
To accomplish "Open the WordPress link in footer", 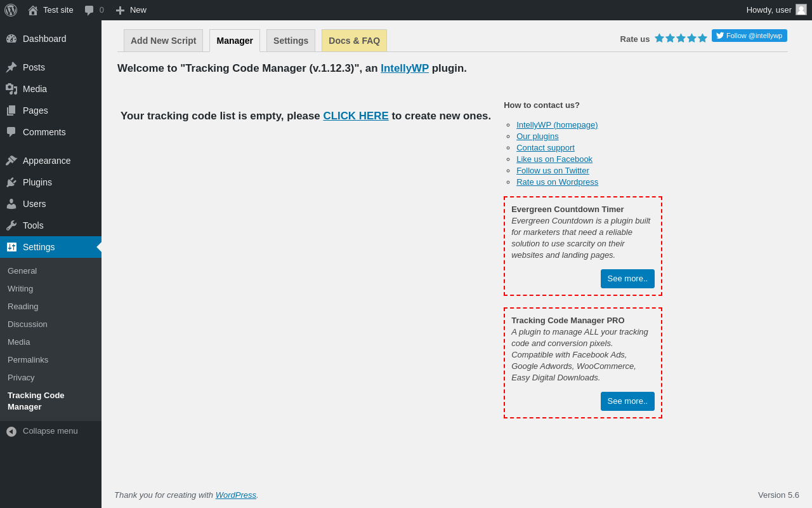I will click(x=236, y=495).
